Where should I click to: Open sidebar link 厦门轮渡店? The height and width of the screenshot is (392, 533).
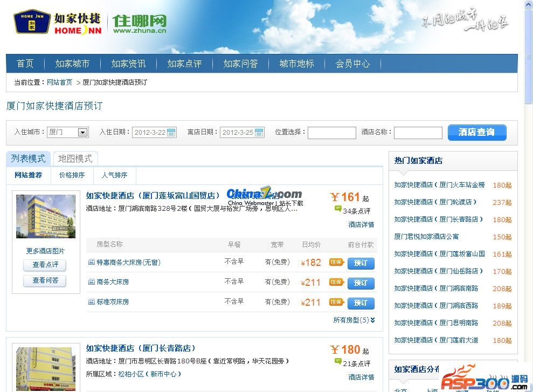point(435,202)
